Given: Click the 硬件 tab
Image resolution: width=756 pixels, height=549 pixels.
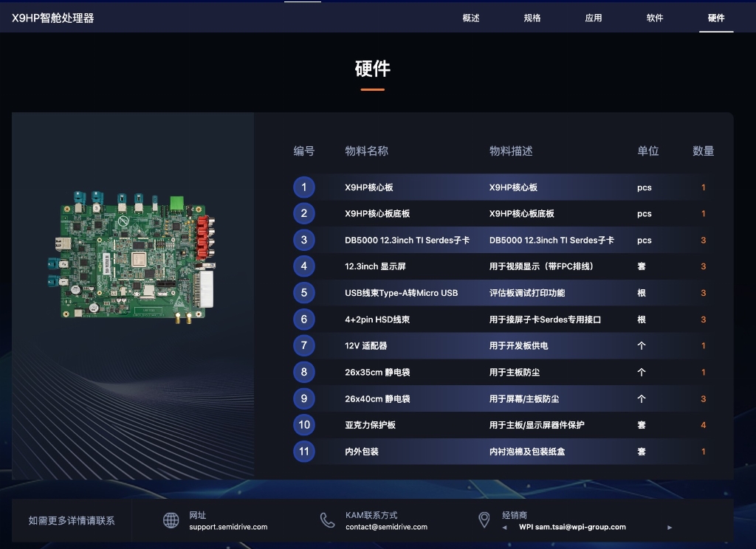Looking at the screenshot, I should click(x=716, y=18).
